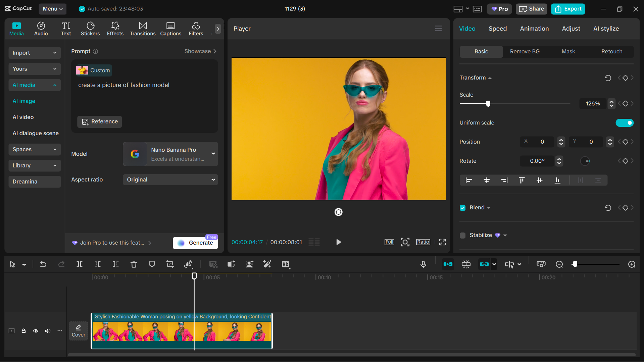Expand the Import dropdown in sidebar
Screen dimensions: 644x362
click(x=34, y=53)
